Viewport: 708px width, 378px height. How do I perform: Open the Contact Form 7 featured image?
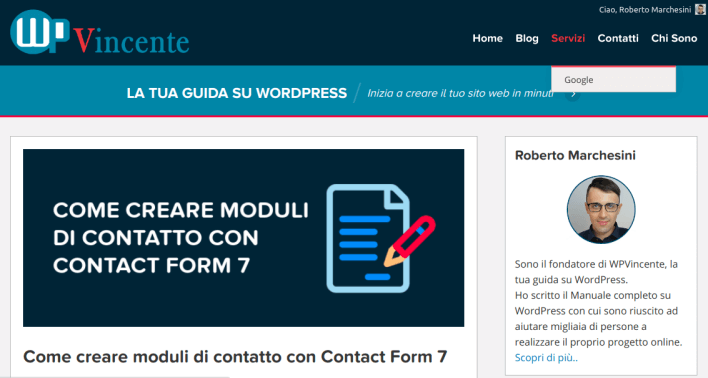[243, 238]
